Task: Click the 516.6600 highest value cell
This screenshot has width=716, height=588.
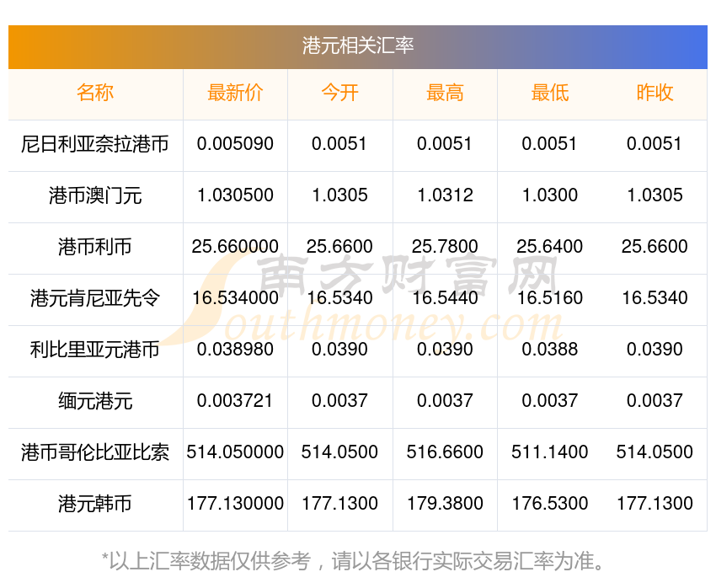Action: tap(445, 452)
